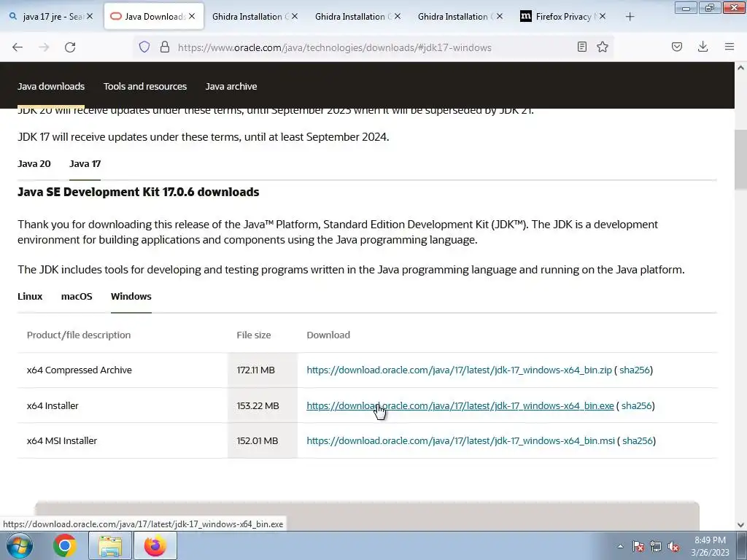Click the forward navigation arrow

[x=44, y=47]
